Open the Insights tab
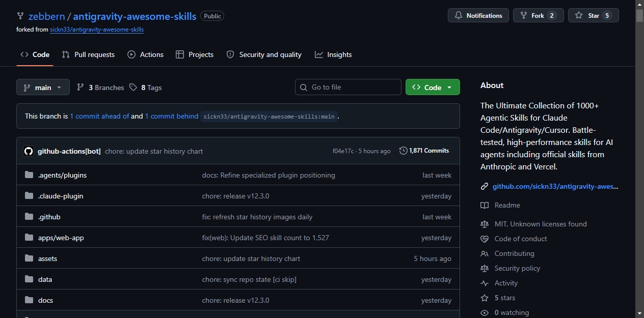The image size is (644, 318). (x=333, y=54)
